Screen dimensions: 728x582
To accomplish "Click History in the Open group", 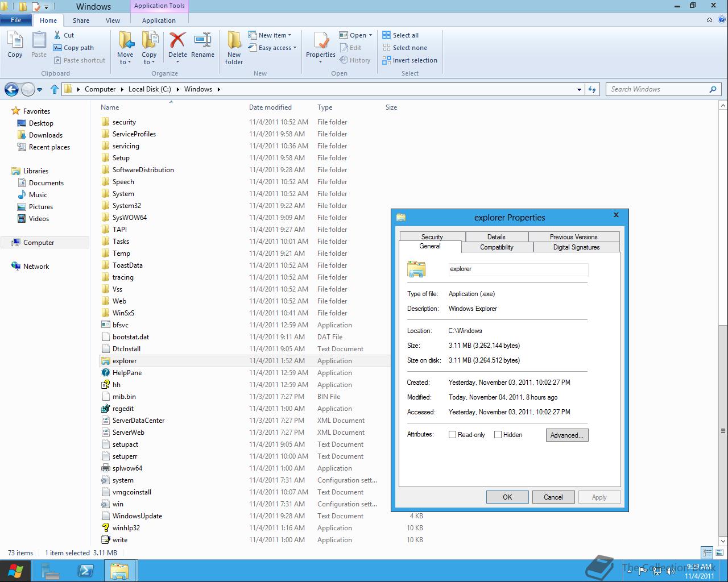I will (354, 60).
